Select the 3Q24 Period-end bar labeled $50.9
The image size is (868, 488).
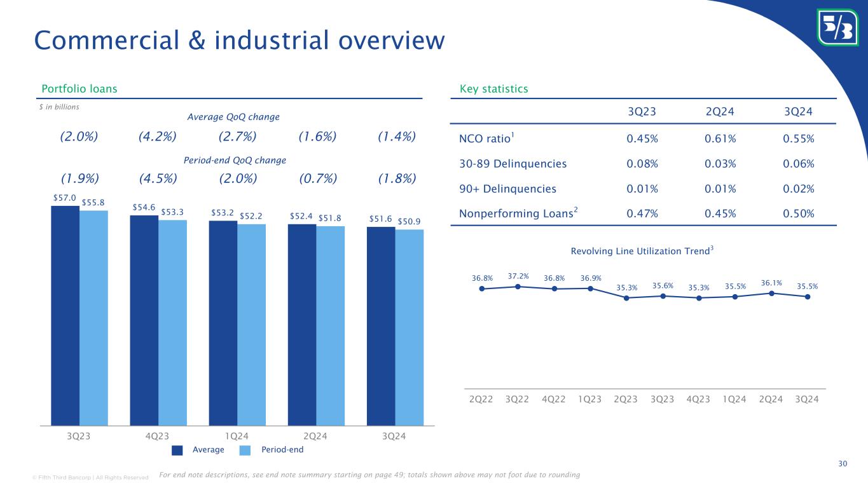[409, 327]
